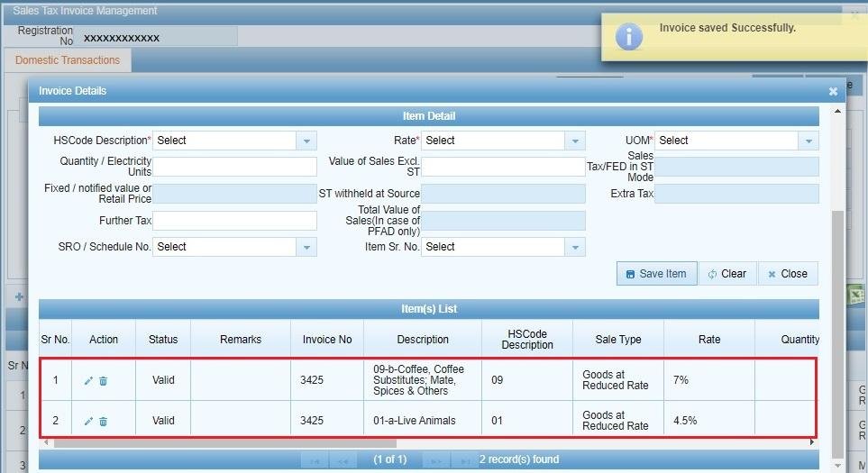Click the Value of Sales Excl. ST field
The width and height of the screenshot is (868, 473).
[x=503, y=167]
